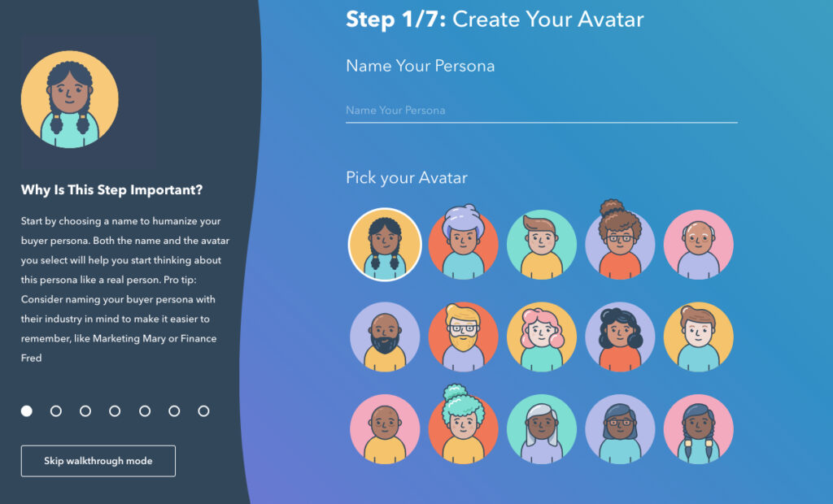Viewport: 833px width, 504px height.
Task: Choose the gray long-haired woman avatar
Action: [x=541, y=429]
